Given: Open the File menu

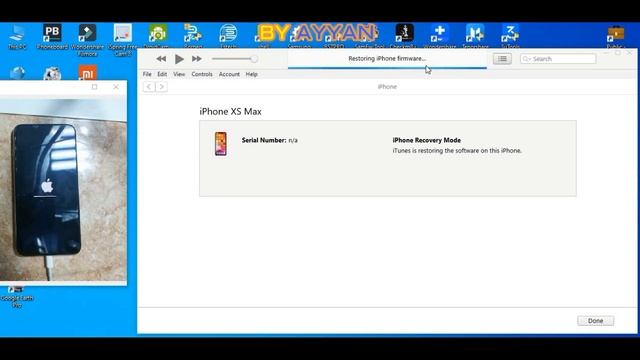Looking at the screenshot, I should tap(147, 74).
